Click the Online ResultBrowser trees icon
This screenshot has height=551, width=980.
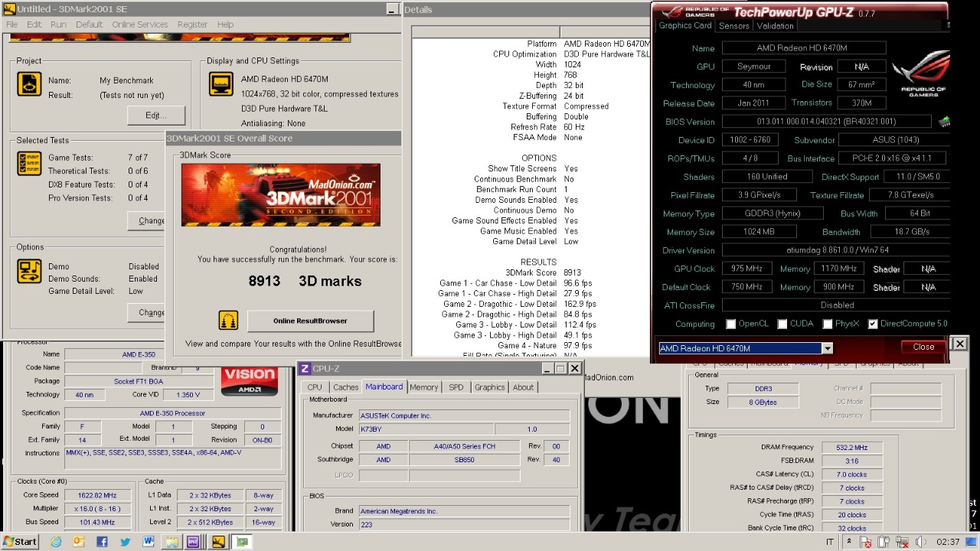point(228,320)
